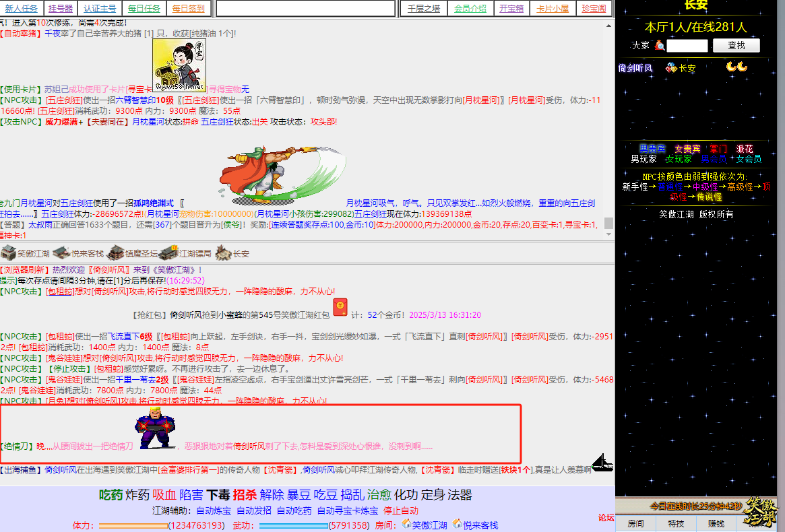The height and width of the screenshot is (532, 785).
Task: Click the magnifier icon beside 大家
Action: (x=659, y=45)
